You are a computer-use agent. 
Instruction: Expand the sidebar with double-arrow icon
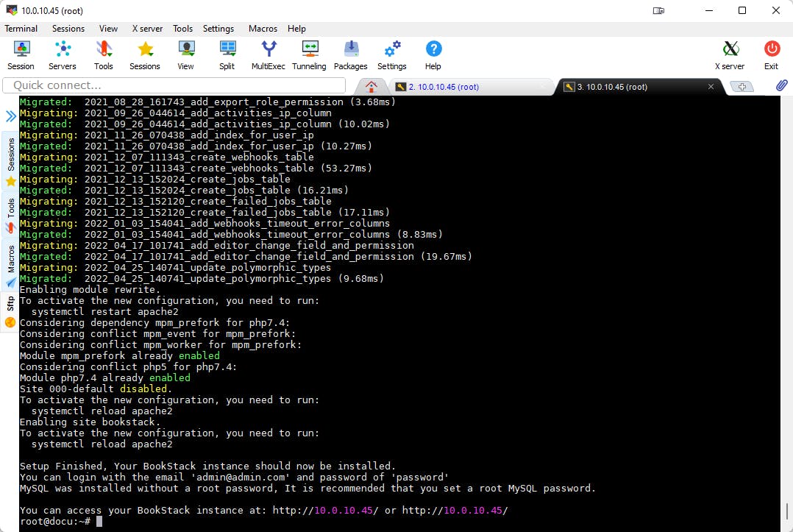click(10, 116)
